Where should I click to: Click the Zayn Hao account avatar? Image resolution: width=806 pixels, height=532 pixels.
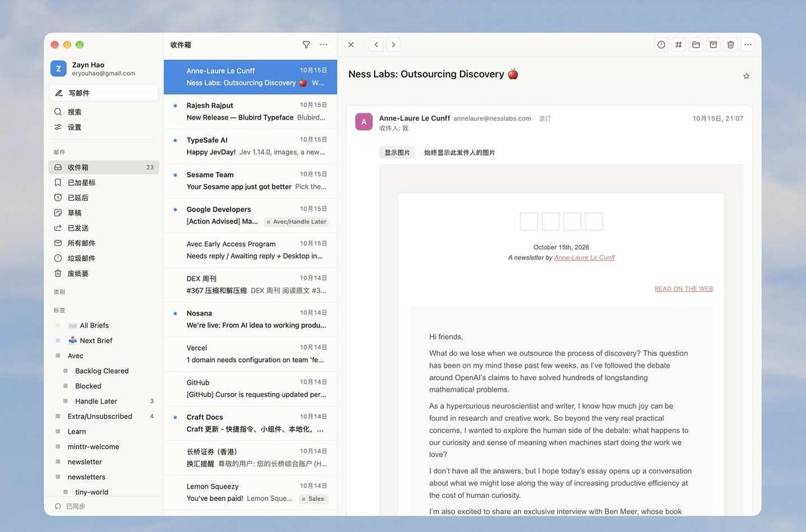[59, 69]
